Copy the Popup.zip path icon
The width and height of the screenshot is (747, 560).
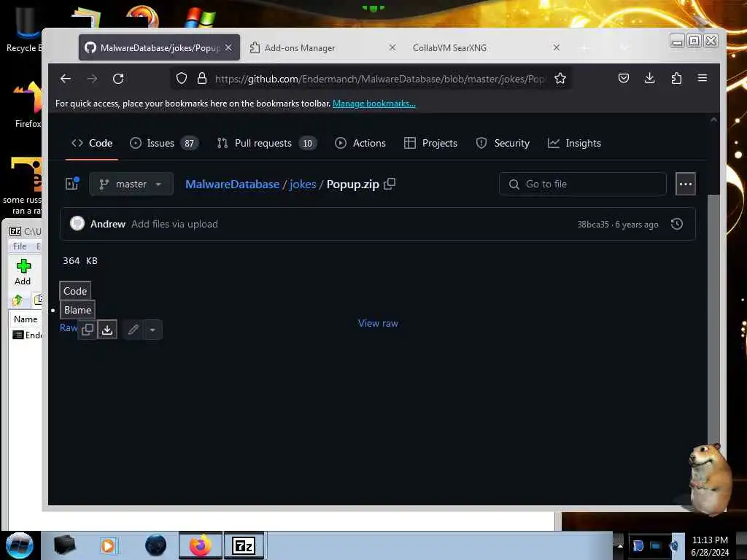[390, 184]
